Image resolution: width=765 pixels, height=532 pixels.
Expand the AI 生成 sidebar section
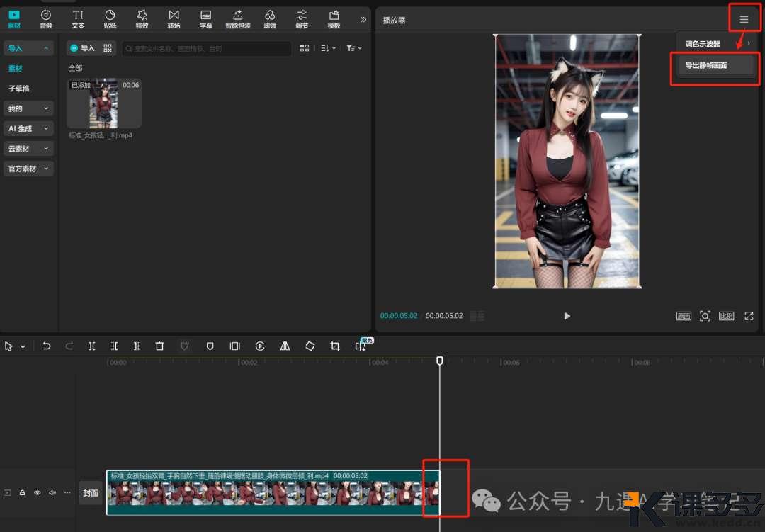[28, 128]
